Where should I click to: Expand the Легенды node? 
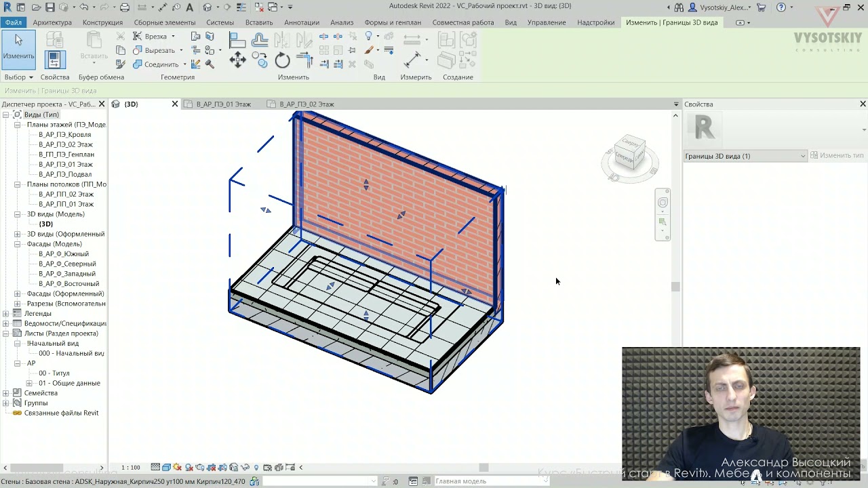pyautogui.click(x=6, y=314)
